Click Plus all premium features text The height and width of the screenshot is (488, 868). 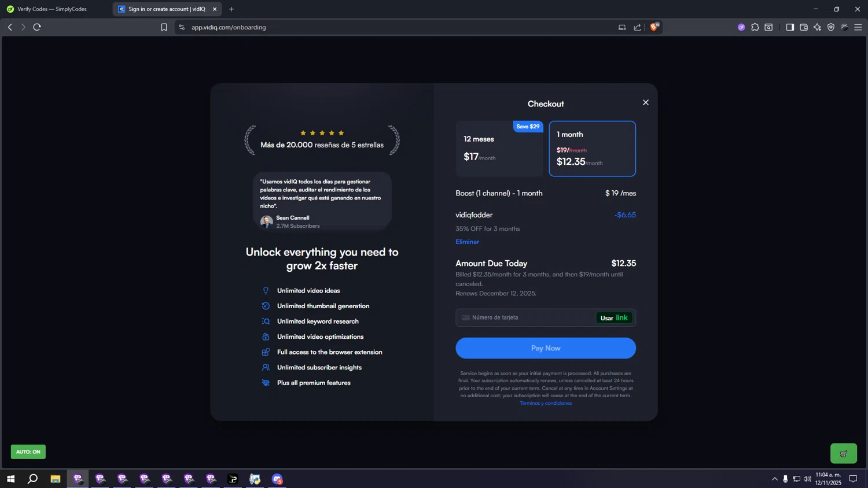click(314, 383)
